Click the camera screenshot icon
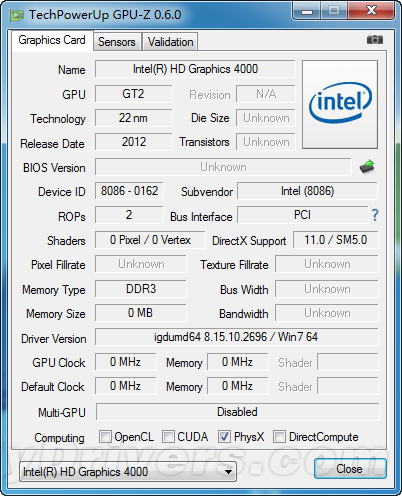 coord(375,40)
